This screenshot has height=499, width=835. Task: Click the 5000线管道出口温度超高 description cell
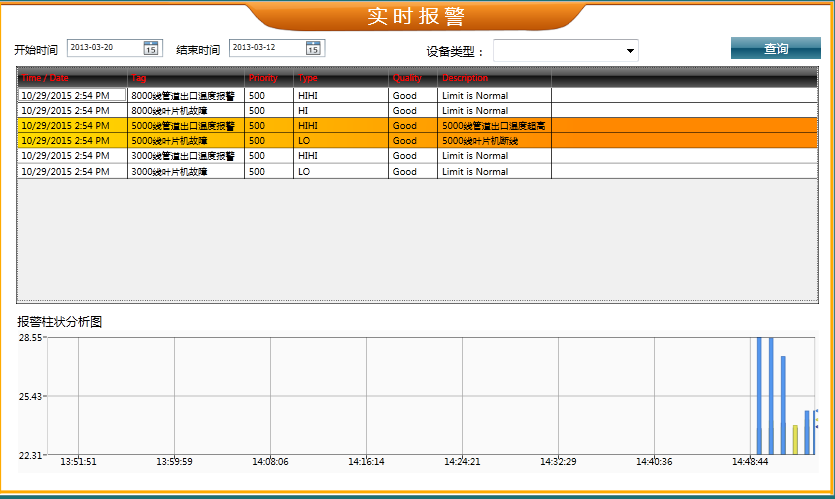point(493,126)
